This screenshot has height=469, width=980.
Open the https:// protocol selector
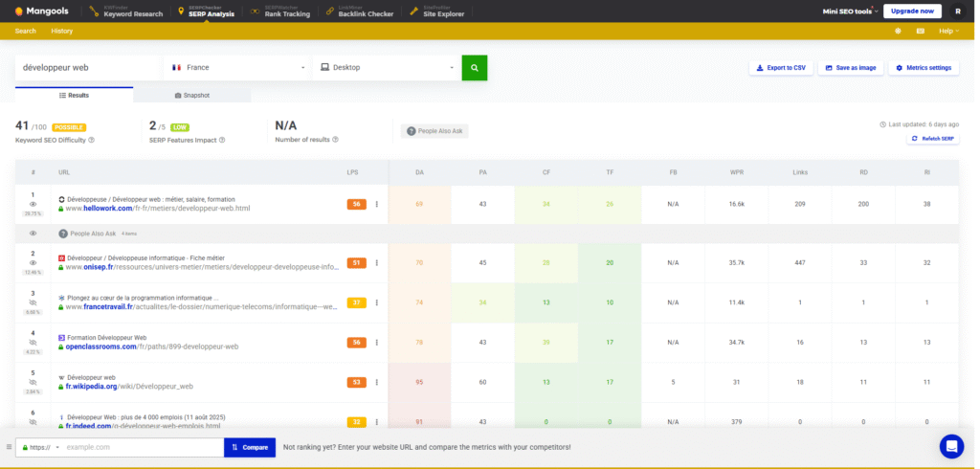point(38,447)
